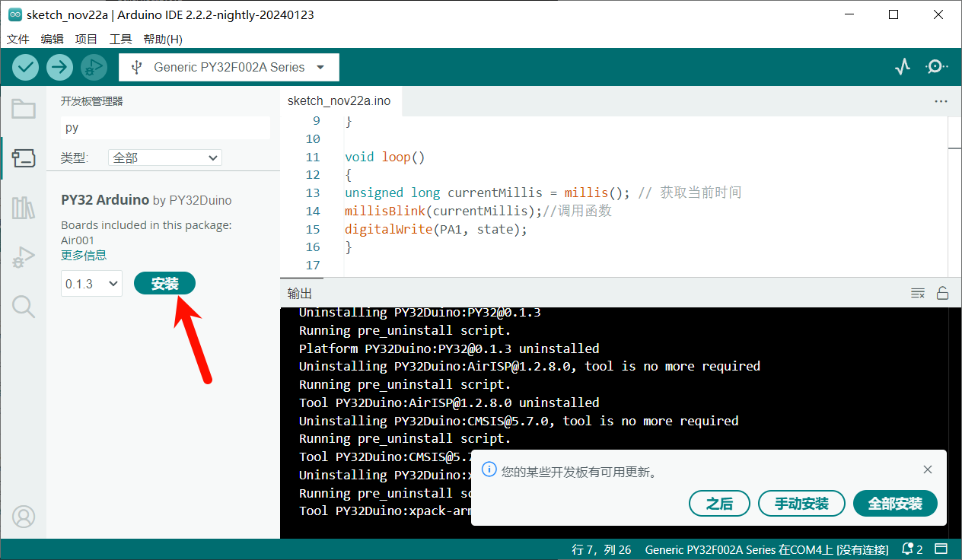Click the Upload arrow icon
Image resolution: width=962 pixels, height=560 pixels.
pyautogui.click(x=59, y=67)
